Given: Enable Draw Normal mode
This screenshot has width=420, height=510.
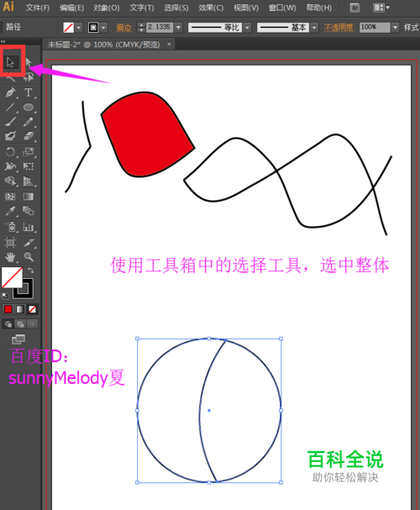Looking at the screenshot, I should point(8,324).
